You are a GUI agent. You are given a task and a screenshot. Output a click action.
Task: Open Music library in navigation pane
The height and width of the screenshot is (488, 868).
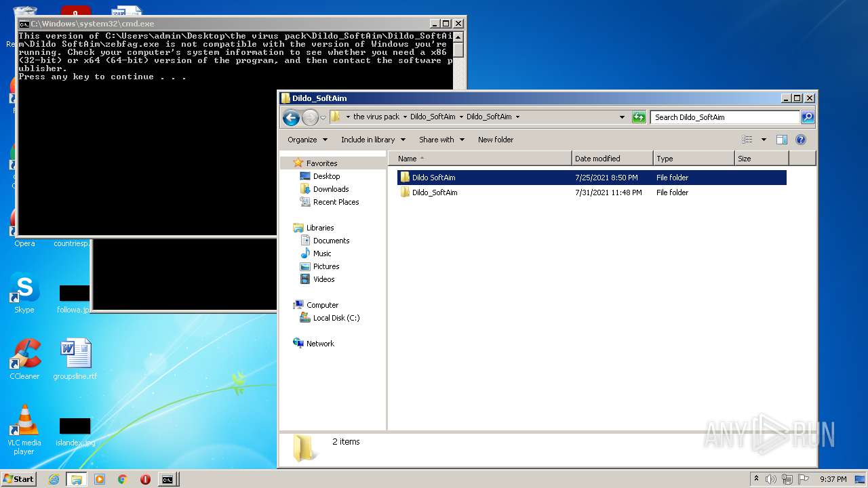[322, 253]
